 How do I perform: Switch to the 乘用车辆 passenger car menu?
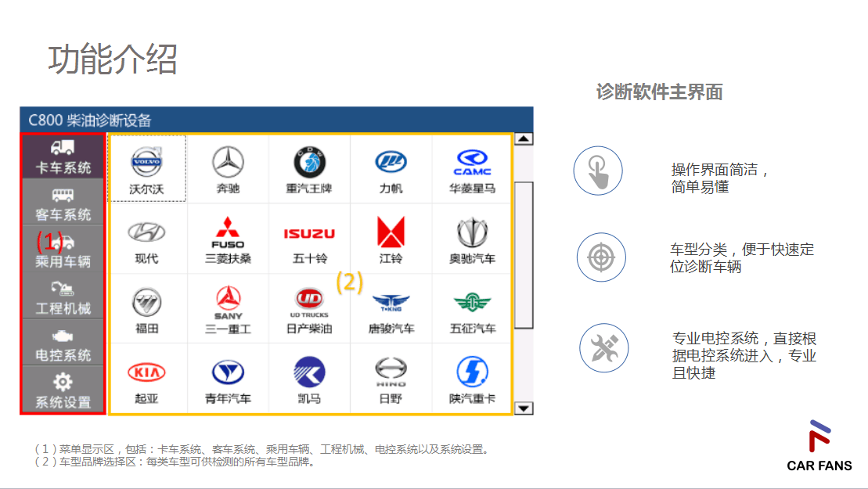[x=63, y=248]
